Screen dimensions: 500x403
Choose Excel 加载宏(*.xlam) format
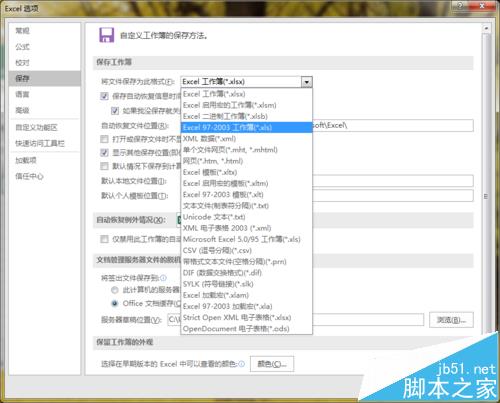[x=247, y=295]
